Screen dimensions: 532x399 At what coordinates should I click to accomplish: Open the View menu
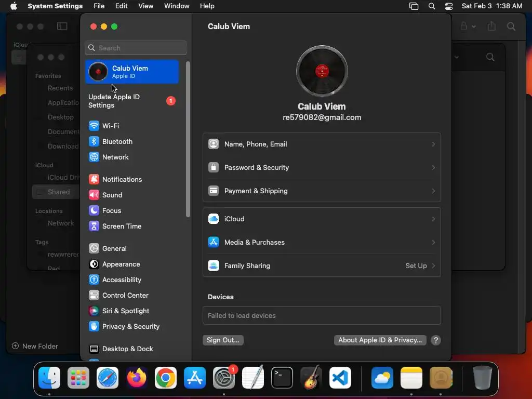coord(145,6)
